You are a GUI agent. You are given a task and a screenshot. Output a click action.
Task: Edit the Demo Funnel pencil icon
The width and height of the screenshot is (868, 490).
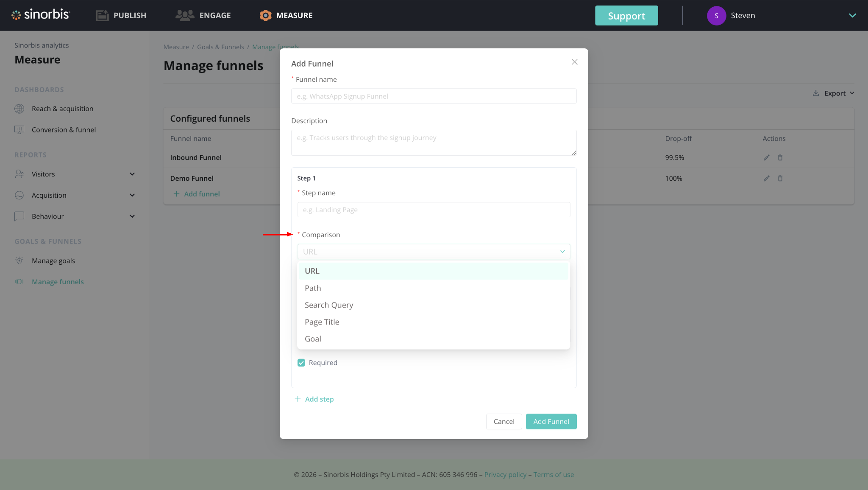pyautogui.click(x=766, y=178)
